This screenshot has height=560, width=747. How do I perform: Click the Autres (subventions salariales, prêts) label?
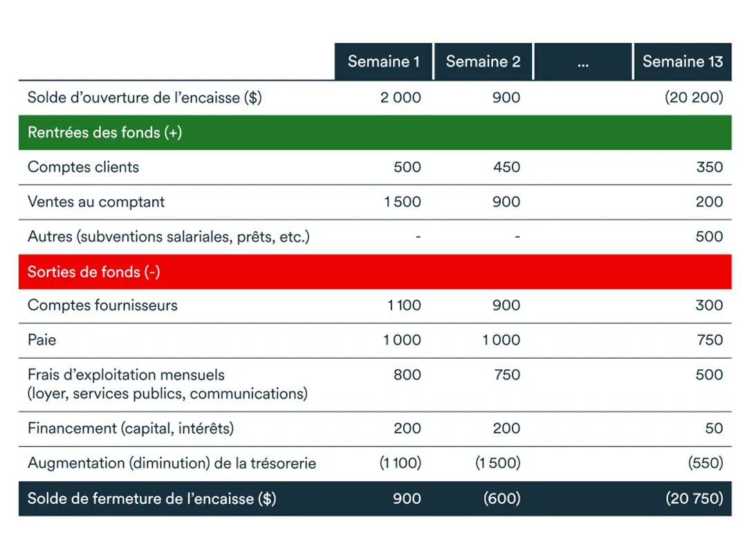(168, 236)
